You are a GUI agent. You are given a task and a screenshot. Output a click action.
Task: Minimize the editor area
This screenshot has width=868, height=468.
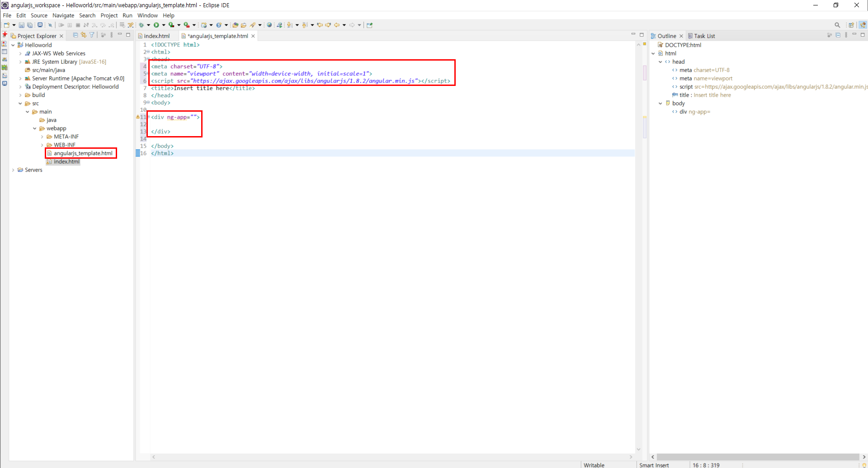633,35
